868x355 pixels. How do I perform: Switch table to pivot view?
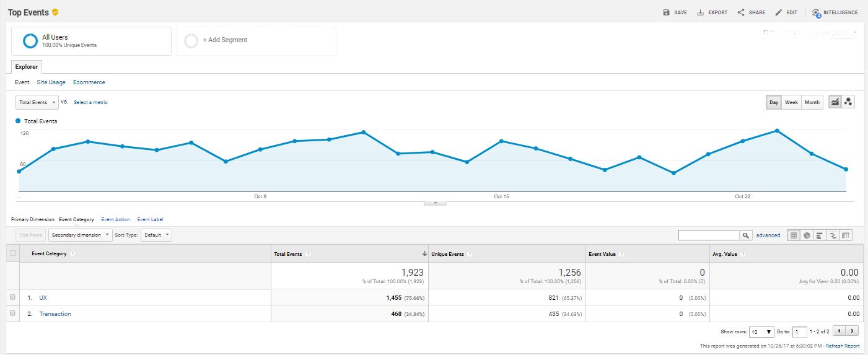(846, 235)
